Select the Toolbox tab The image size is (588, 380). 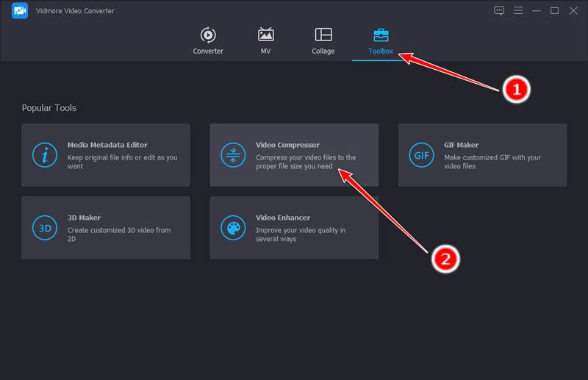point(381,41)
